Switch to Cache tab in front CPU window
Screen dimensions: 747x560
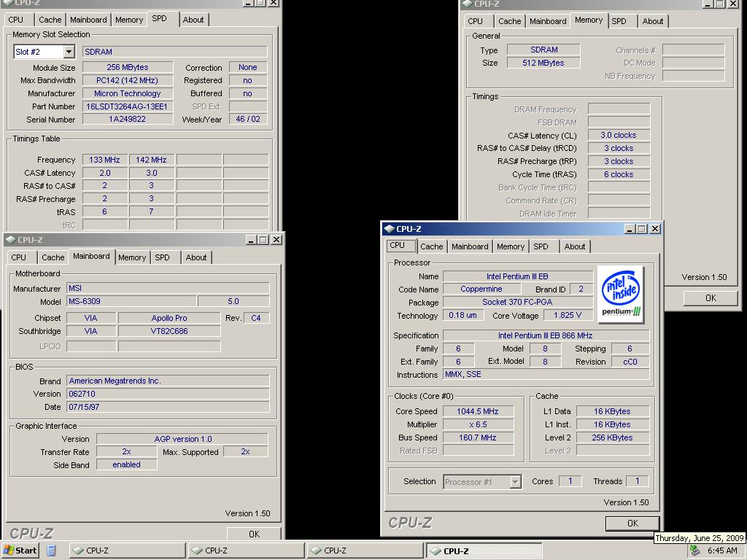point(432,246)
